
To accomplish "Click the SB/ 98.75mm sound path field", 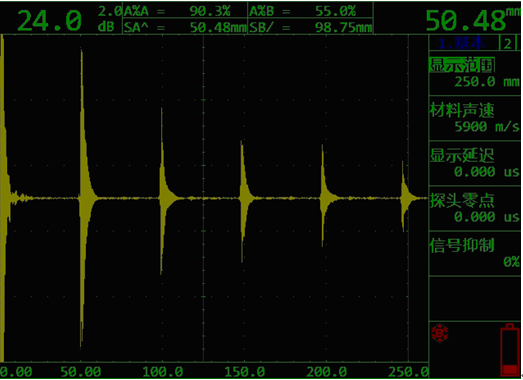I will (x=310, y=27).
